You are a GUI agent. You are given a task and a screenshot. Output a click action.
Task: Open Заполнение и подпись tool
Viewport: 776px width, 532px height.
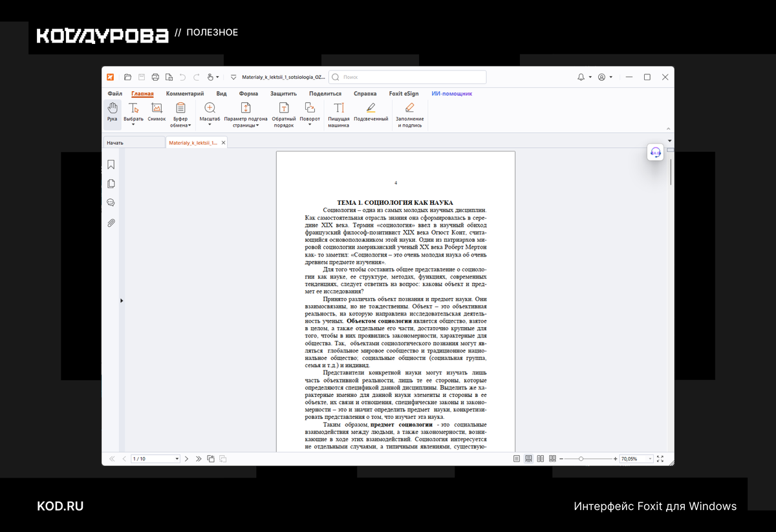(410, 114)
